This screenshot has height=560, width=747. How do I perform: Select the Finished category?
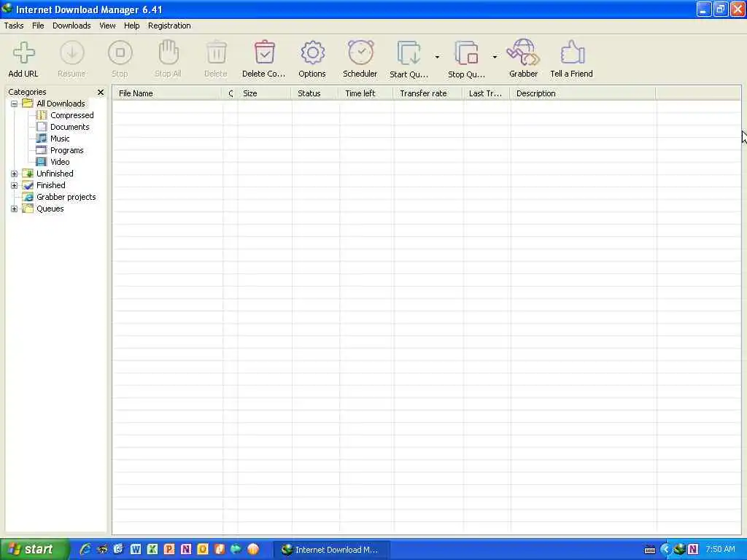pos(51,185)
